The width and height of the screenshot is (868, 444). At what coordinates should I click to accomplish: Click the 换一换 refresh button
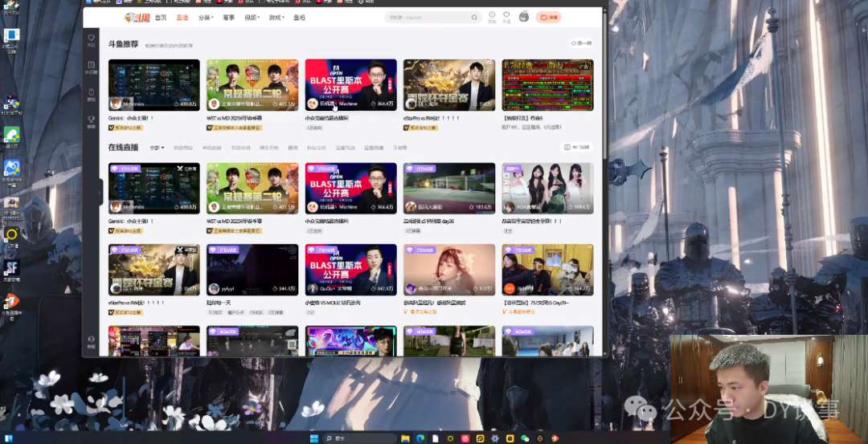pos(582,43)
